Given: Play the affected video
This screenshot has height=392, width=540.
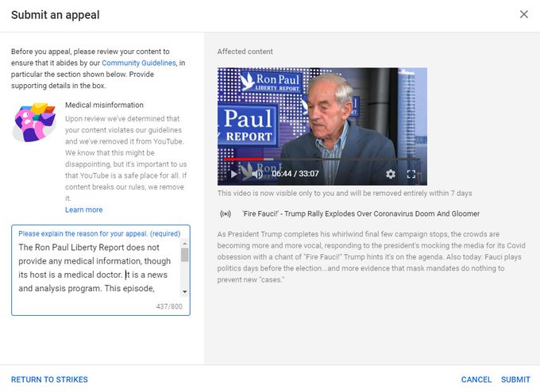Looking at the screenshot, I should click(233, 174).
